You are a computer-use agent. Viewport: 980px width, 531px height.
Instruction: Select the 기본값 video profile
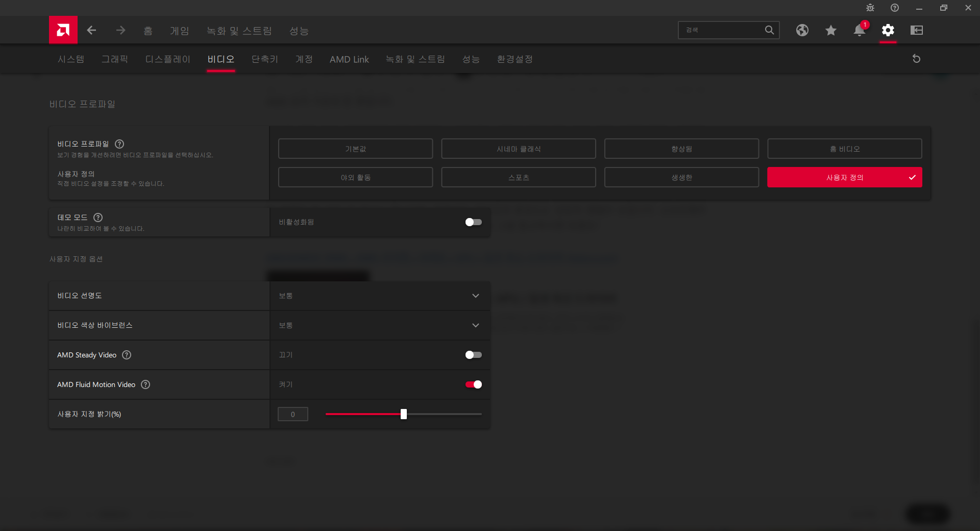(356, 149)
